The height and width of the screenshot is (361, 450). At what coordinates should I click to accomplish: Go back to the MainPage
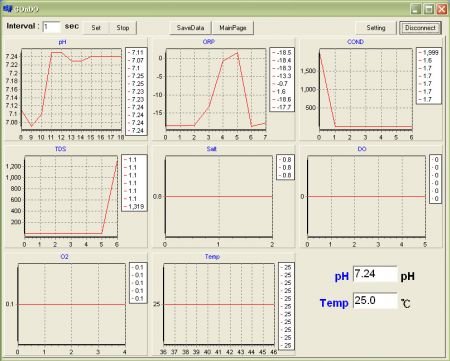pos(233,28)
